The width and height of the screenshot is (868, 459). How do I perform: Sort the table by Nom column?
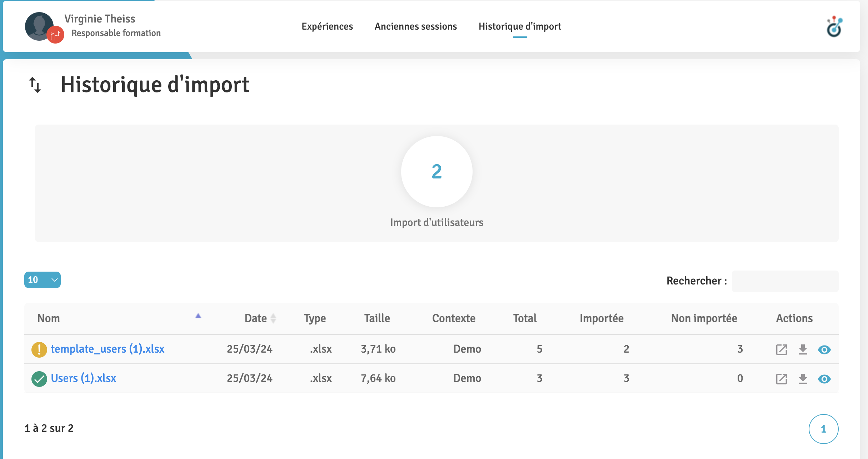(x=49, y=318)
